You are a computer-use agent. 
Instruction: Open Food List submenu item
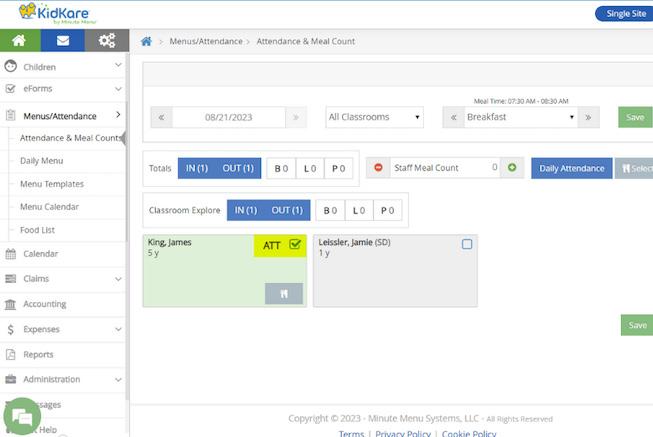(37, 230)
